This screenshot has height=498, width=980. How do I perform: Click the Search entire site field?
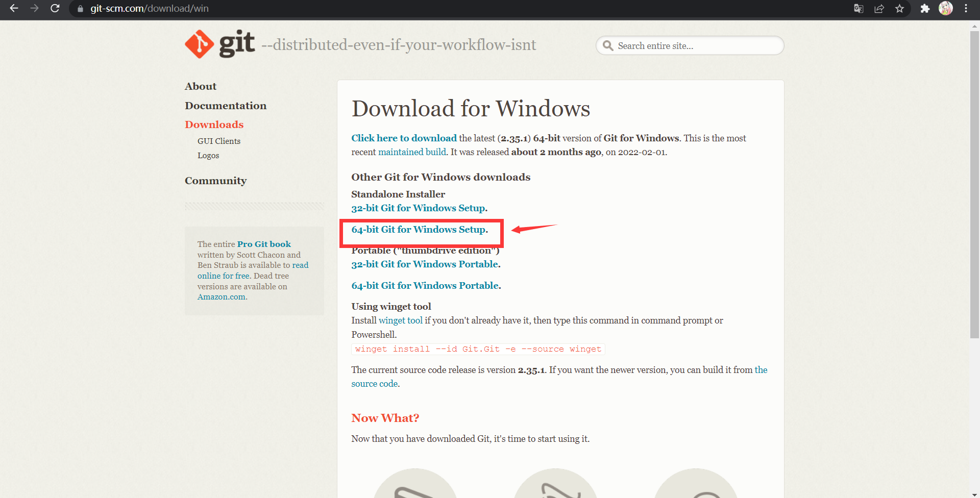tap(690, 45)
